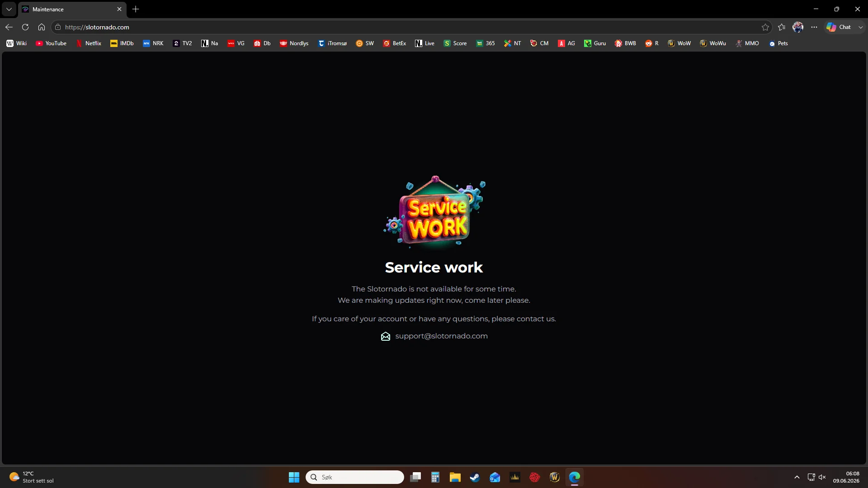Open the network tray icon
Viewport: 868px width, 488px height.
pos(811,477)
